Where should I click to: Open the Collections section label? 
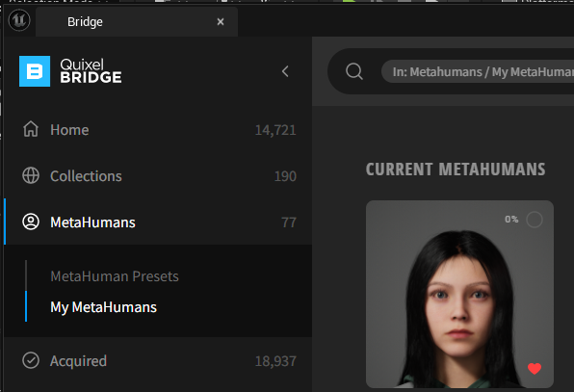click(86, 176)
